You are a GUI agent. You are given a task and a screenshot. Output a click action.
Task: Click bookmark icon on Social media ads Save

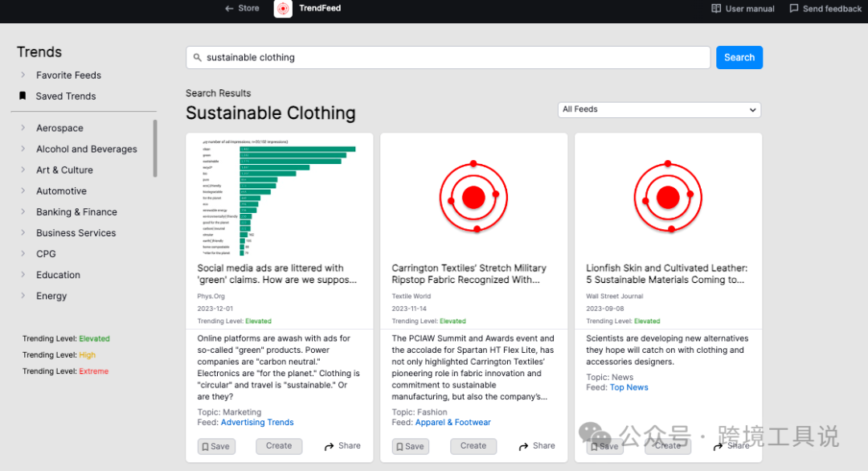click(206, 447)
